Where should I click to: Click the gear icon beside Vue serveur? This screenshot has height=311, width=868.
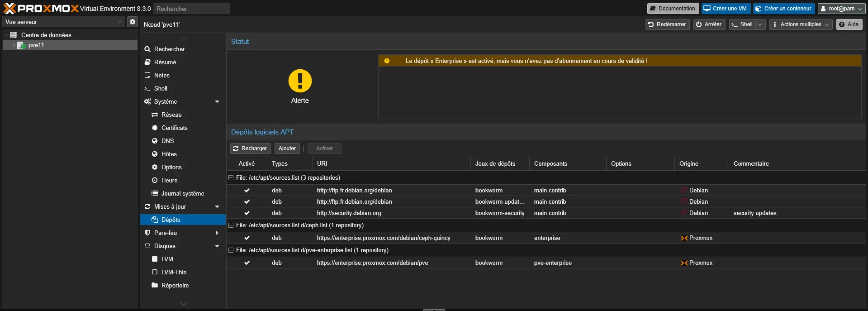(132, 22)
